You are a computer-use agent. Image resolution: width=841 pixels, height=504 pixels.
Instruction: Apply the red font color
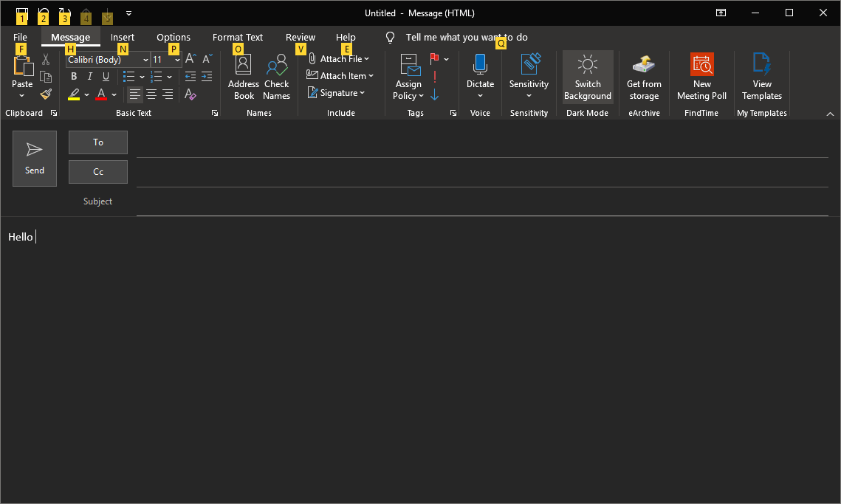click(101, 94)
